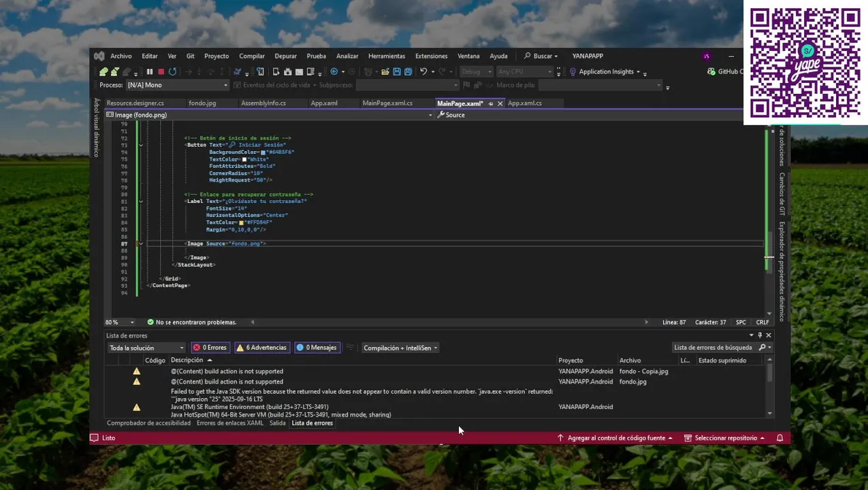Screen dimensions: 868x490
Task: Open the Salida panel tab
Action: [x=277, y=423]
